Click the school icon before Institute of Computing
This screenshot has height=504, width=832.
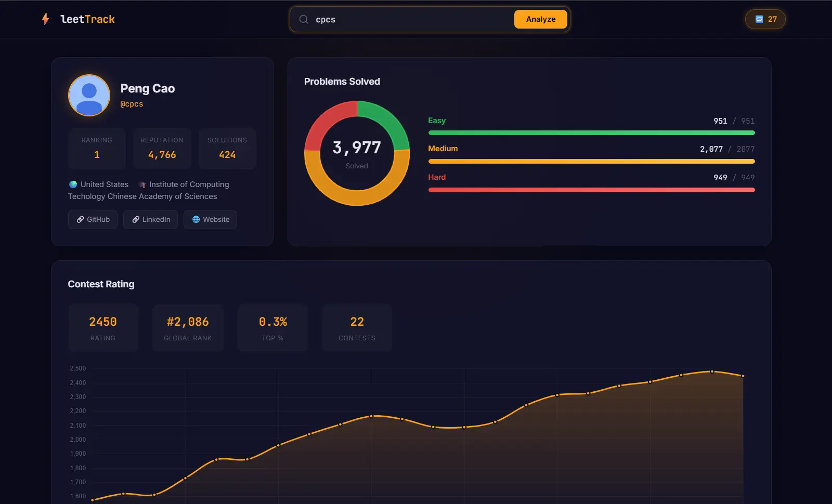[x=142, y=184]
